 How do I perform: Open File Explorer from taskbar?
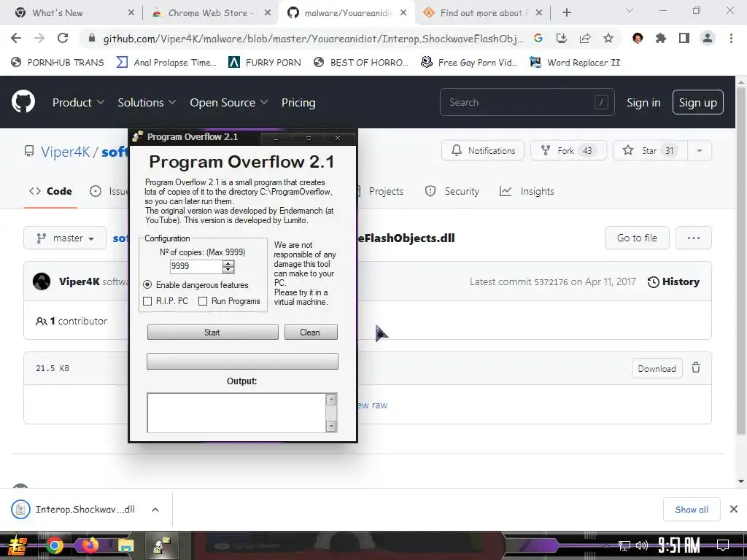point(125,545)
